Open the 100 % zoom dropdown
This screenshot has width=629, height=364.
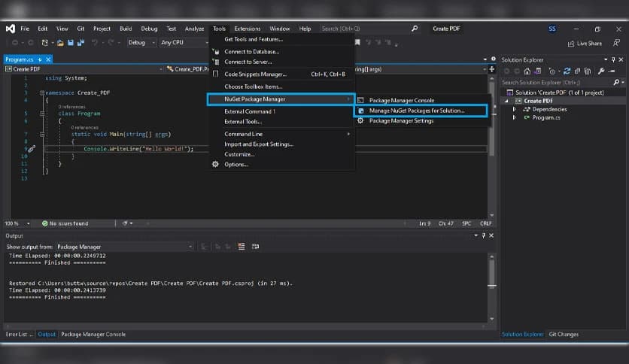(17, 223)
